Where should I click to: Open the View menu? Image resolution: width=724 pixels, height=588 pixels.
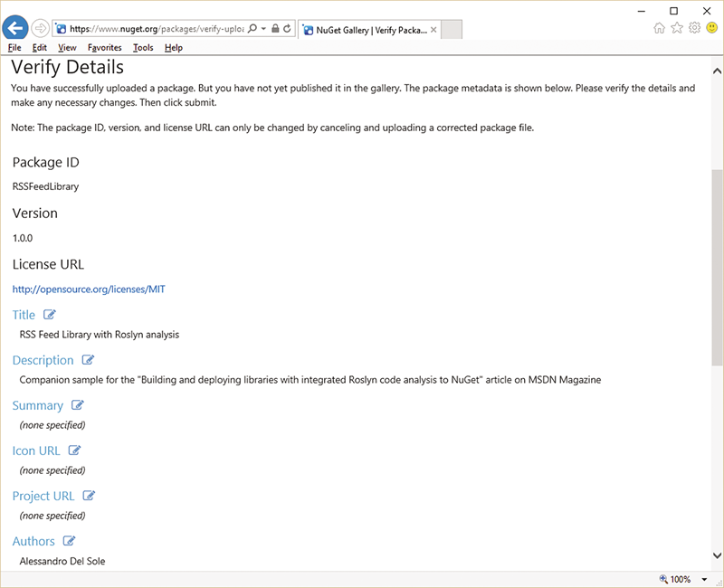[x=67, y=48]
